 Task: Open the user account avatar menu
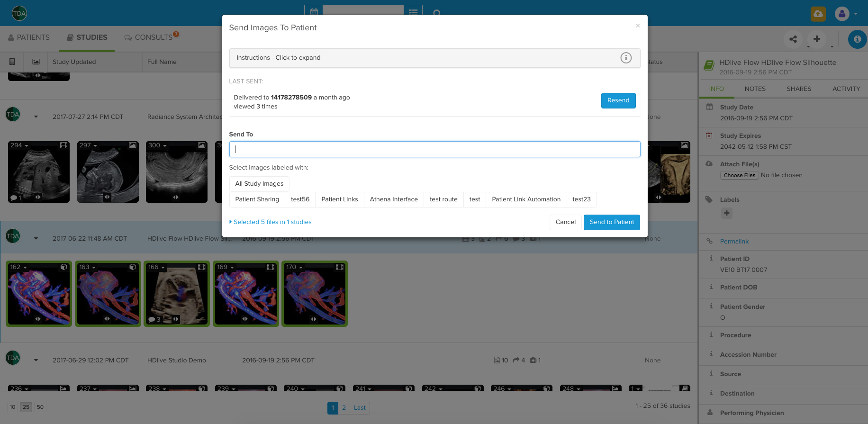point(842,14)
